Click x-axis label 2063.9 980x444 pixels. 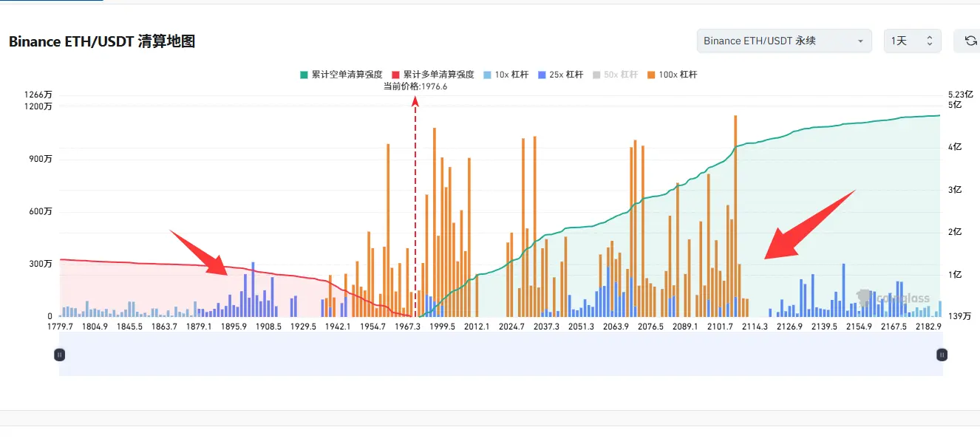point(616,327)
